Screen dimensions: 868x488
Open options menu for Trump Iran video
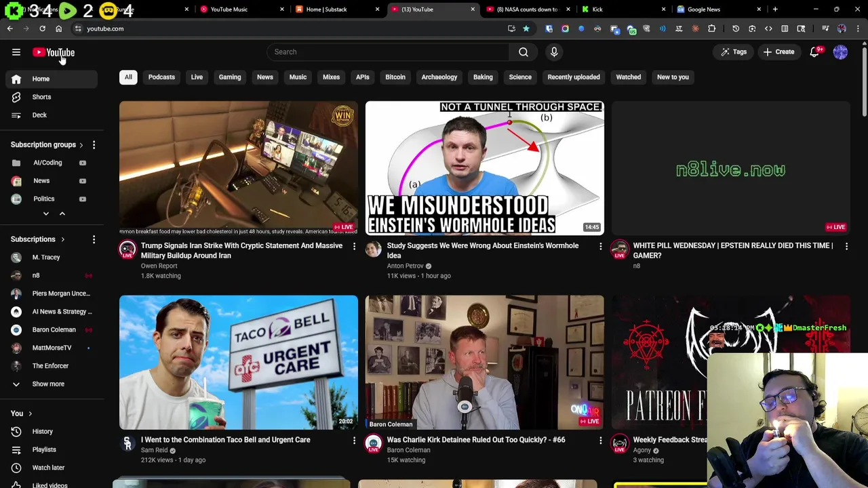(x=354, y=246)
